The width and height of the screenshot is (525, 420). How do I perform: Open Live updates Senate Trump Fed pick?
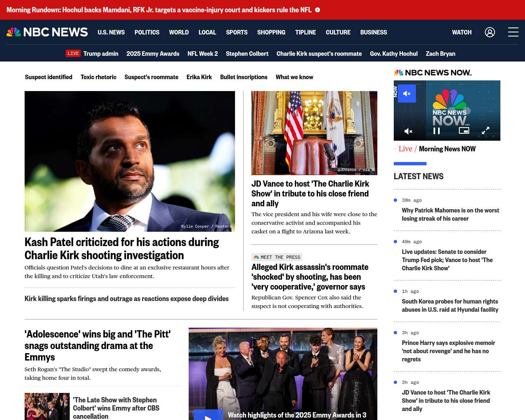click(x=447, y=260)
